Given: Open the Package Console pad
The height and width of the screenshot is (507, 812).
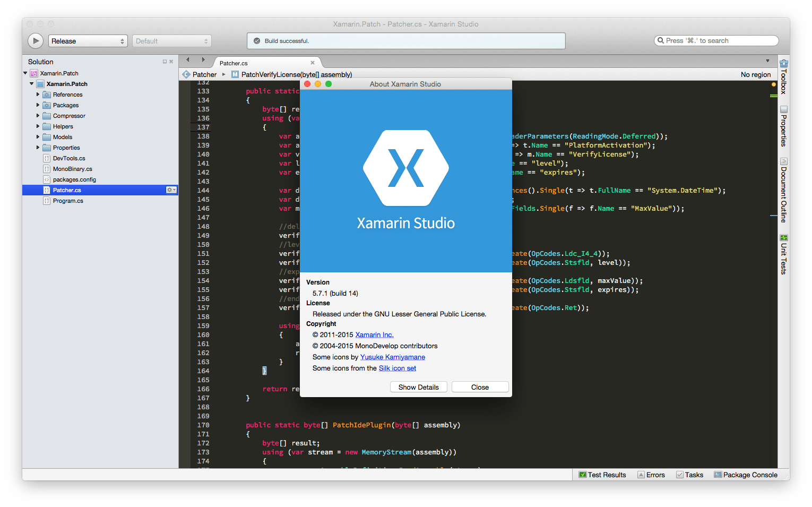Looking at the screenshot, I should (x=746, y=475).
